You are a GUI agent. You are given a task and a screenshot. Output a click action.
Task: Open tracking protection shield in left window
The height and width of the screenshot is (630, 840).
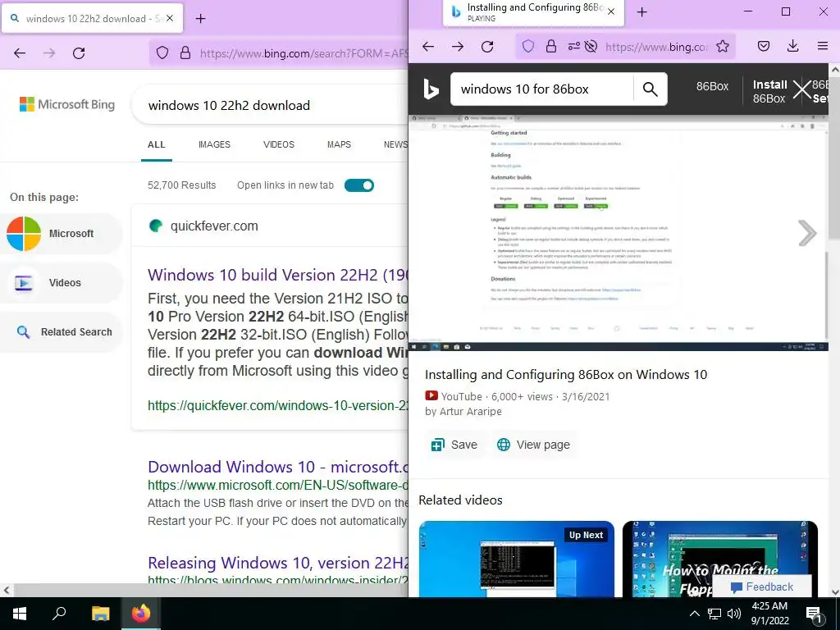pos(162,53)
